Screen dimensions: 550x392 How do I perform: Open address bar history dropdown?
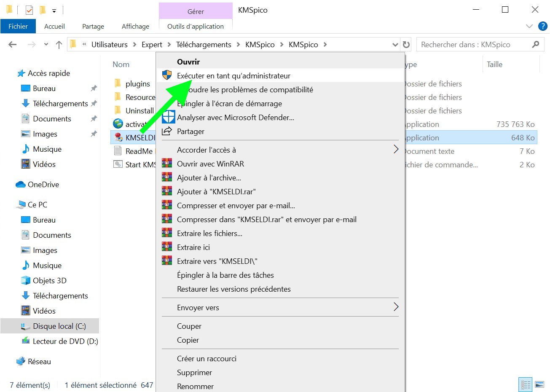(x=395, y=45)
